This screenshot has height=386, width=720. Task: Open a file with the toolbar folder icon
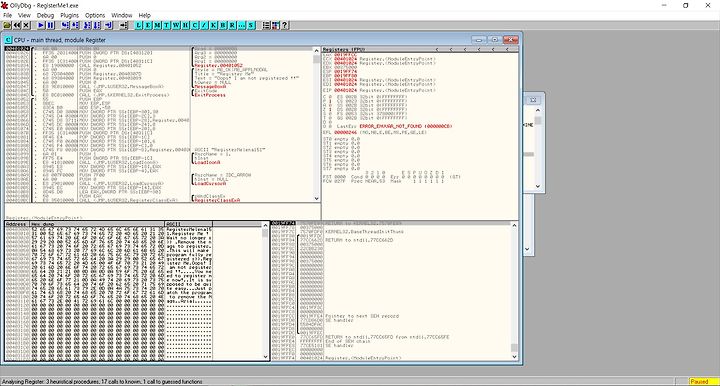[7, 25]
